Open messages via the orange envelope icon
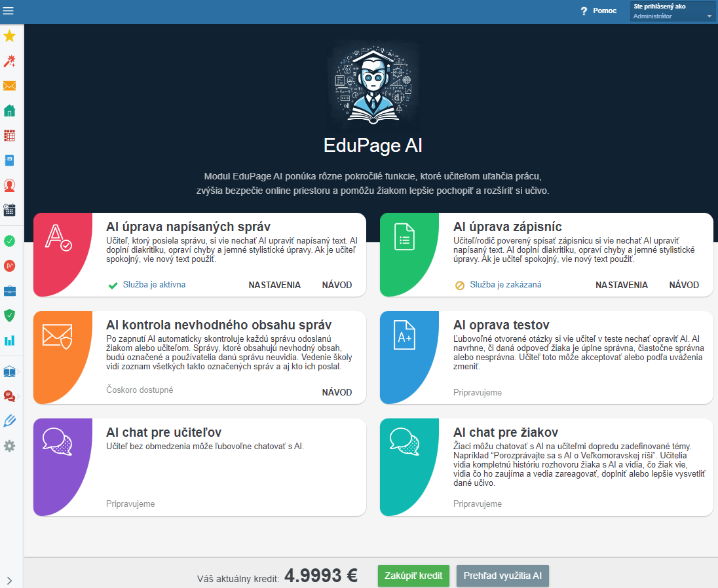Screen dimensions: 718x588 (10, 86)
